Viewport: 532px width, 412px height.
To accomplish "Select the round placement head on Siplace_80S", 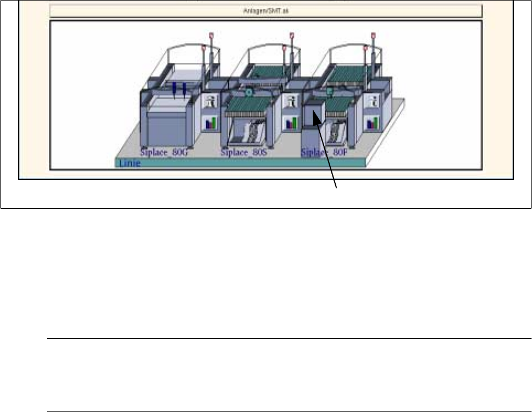I will (249, 92).
